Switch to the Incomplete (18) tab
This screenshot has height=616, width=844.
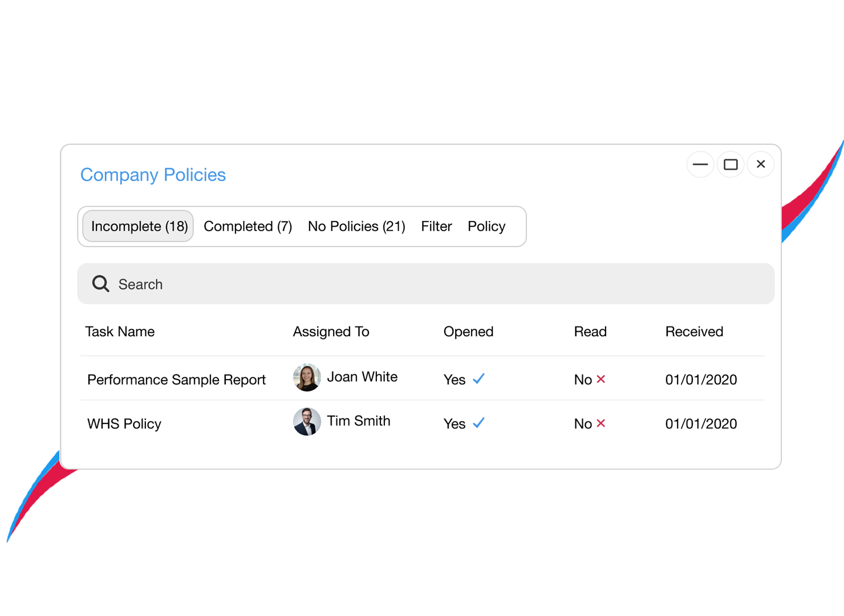click(139, 226)
